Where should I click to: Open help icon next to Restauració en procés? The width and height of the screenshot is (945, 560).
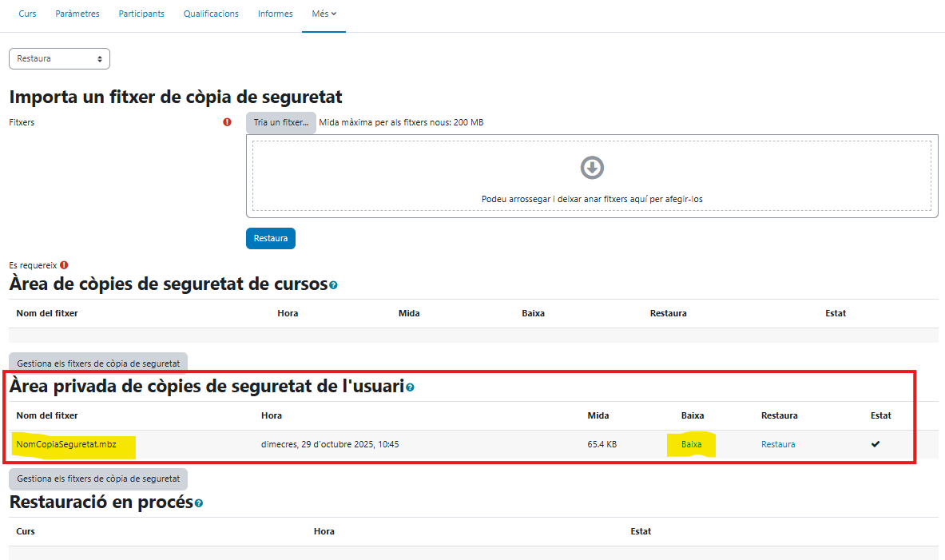[x=198, y=503]
